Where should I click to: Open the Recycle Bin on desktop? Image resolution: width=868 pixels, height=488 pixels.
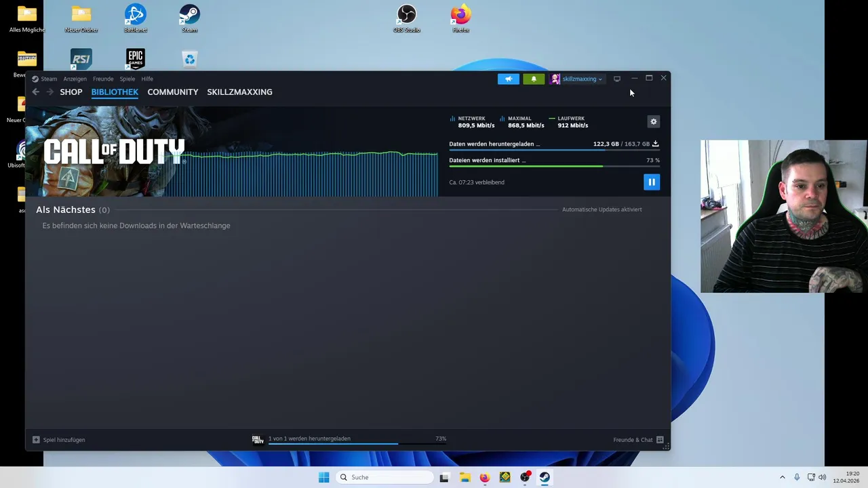(189, 60)
